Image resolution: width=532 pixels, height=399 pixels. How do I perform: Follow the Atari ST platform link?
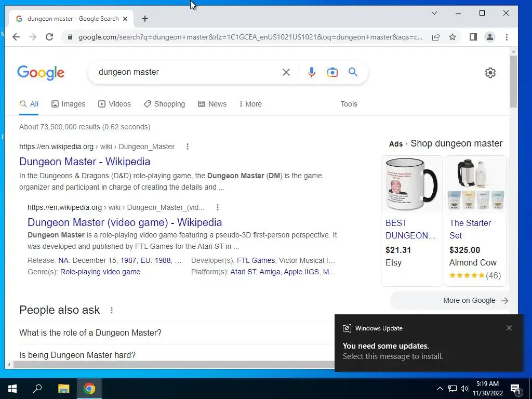click(x=243, y=272)
